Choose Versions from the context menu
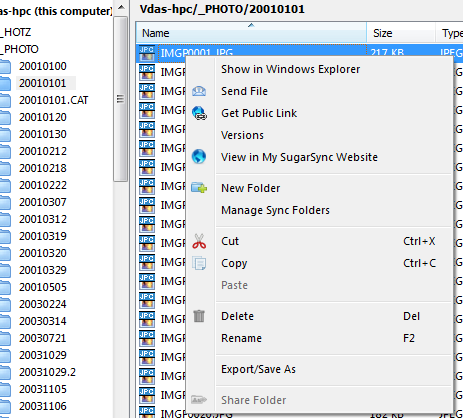 pyautogui.click(x=242, y=135)
